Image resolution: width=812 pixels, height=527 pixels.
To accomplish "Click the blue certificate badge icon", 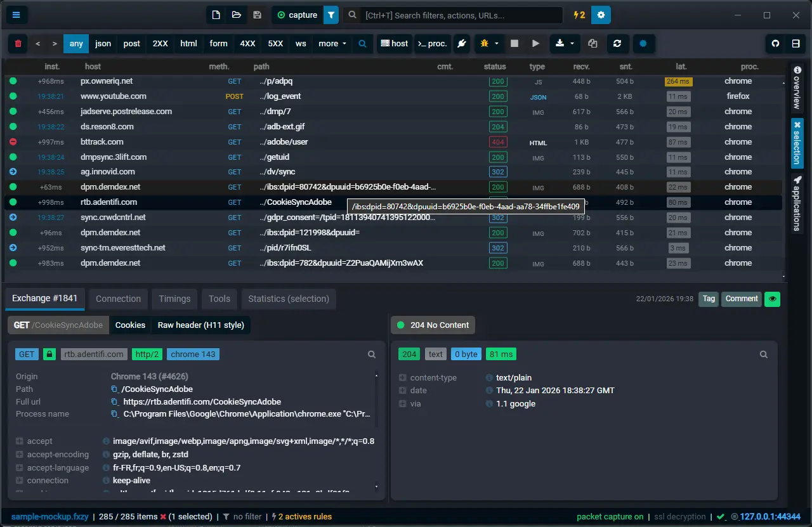I will [643, 44].
